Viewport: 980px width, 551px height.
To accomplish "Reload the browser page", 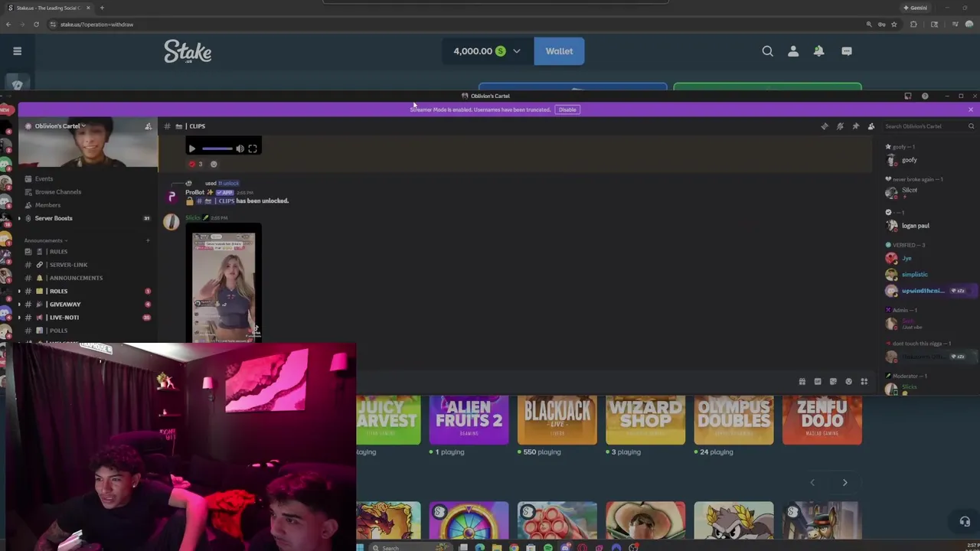I will 36,24.
